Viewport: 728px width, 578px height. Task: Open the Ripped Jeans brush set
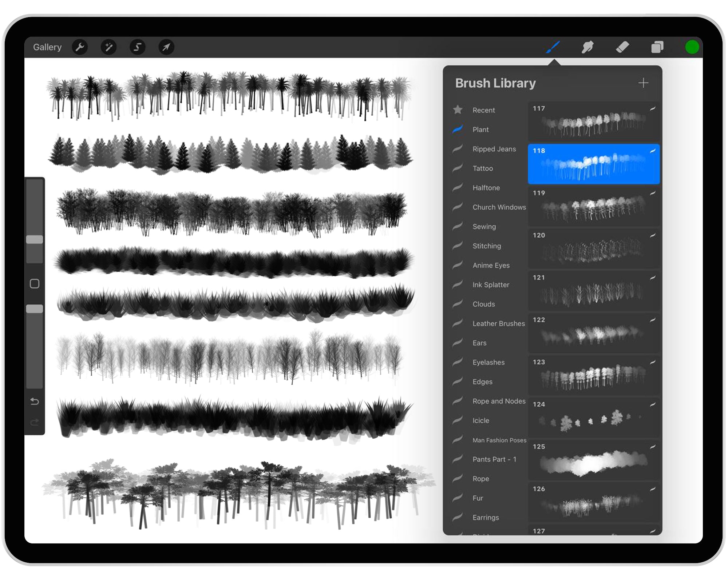click(x=494, y=149)
